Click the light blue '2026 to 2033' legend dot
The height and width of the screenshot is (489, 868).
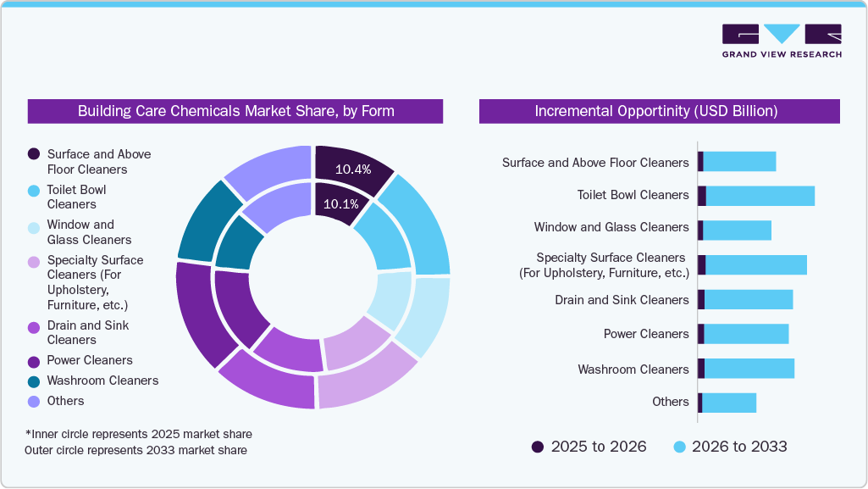click(x=679, y=447)
